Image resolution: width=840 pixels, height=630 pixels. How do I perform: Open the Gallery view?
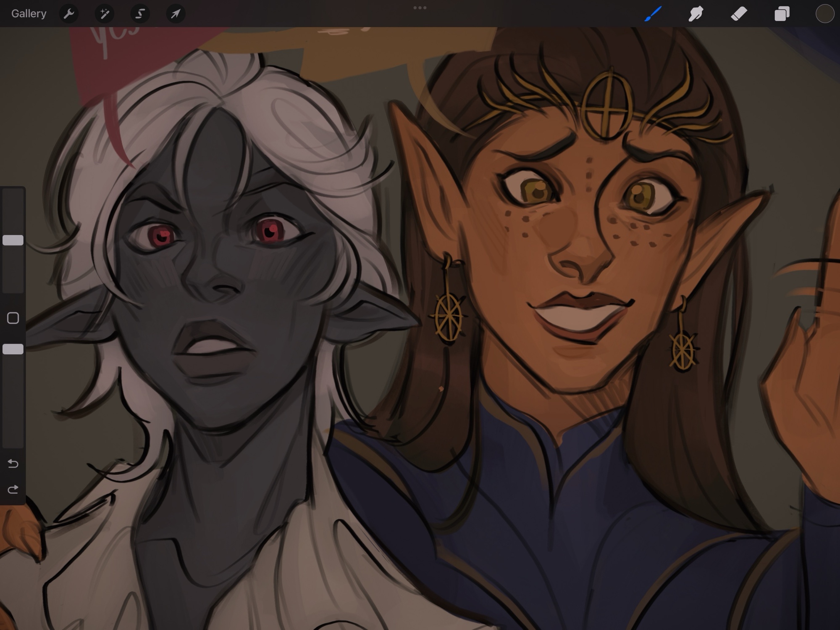tap(29, 13)
